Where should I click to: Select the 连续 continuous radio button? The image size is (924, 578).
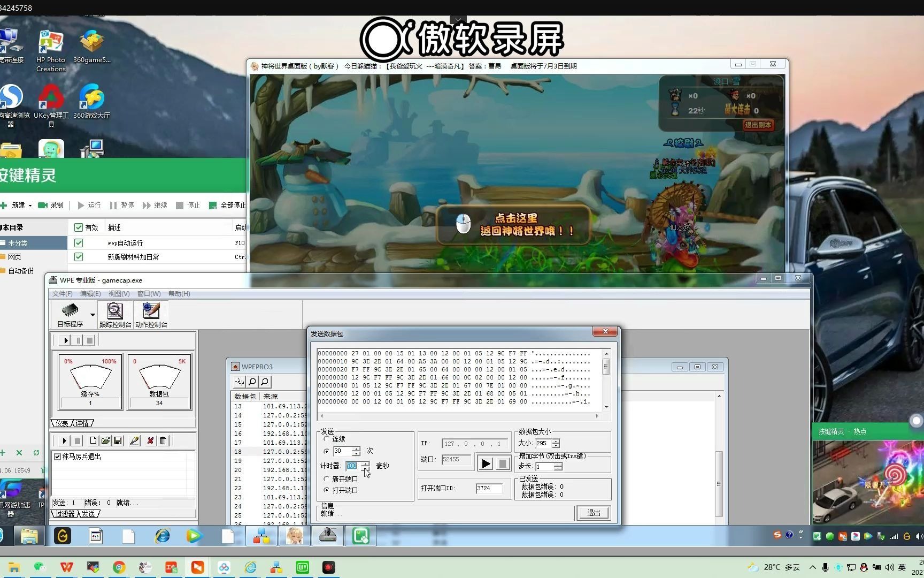point(326,439)
